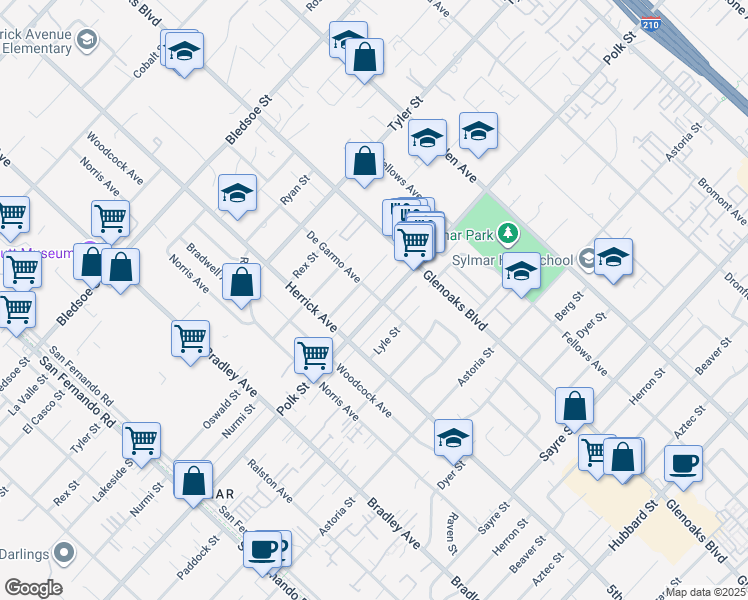Click the Interstate 210 highway shield
The image size is (748, 600).
pyautogui.click(x=651, y=24)
